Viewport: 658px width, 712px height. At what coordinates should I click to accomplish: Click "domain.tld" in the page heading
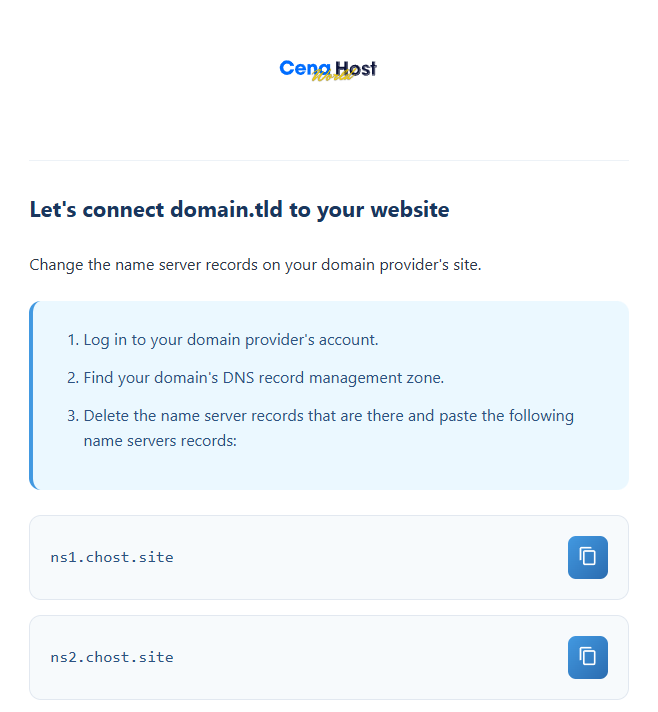225,210
